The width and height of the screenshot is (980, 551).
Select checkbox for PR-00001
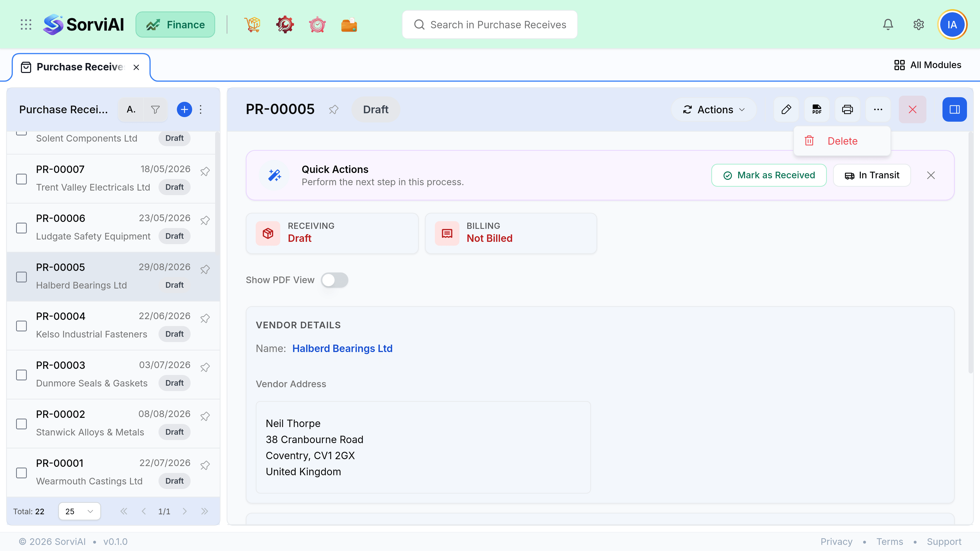click(x=21, y=473)
